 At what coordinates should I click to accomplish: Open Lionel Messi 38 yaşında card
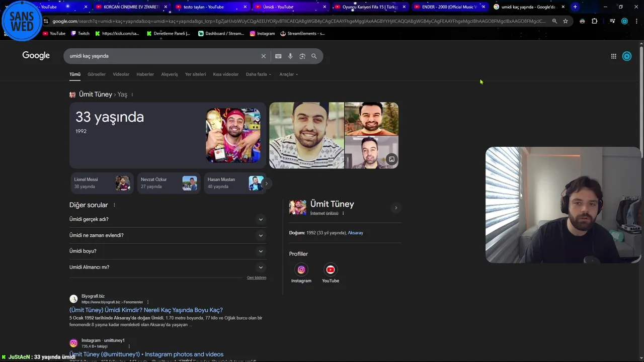(x=102, y=183)
